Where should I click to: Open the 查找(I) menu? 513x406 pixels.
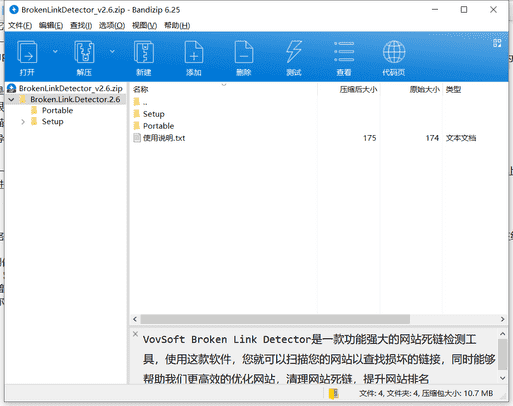[x=81, y=25]
